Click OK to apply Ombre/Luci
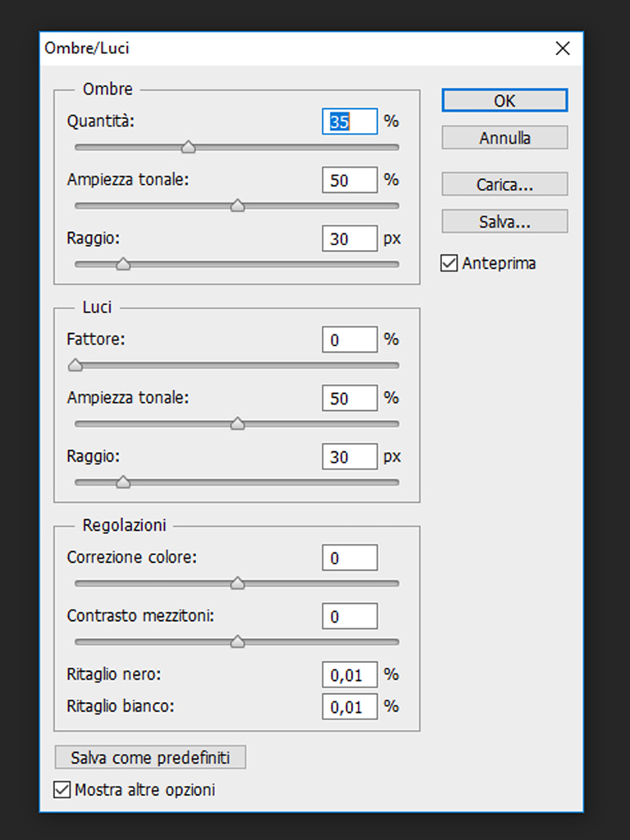This screenshot has height=840, width=630. (504, 100)
